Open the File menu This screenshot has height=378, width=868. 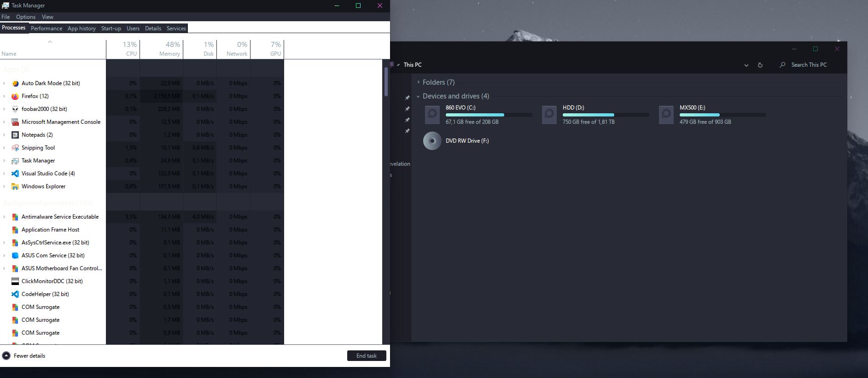[6, 17]
